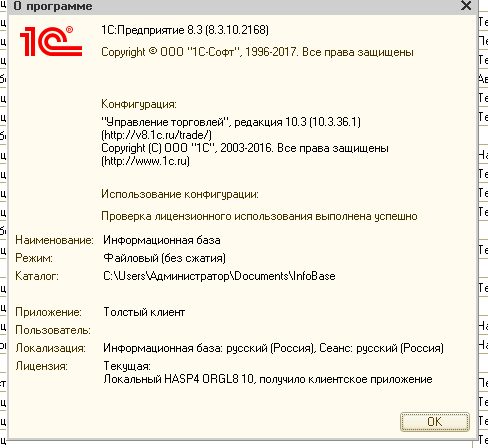Click the Толстый клиент application value

tap(144, 312)
